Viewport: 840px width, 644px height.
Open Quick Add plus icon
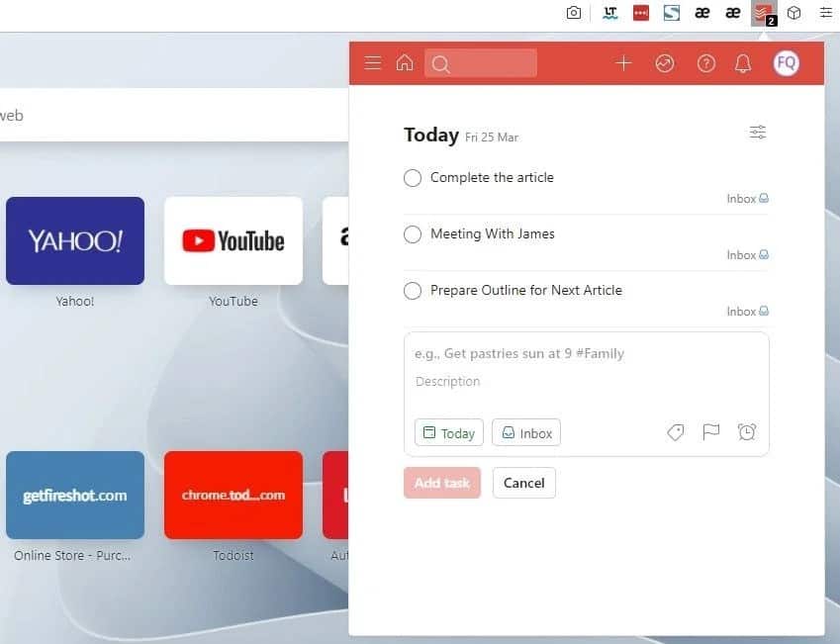[623, 63]
